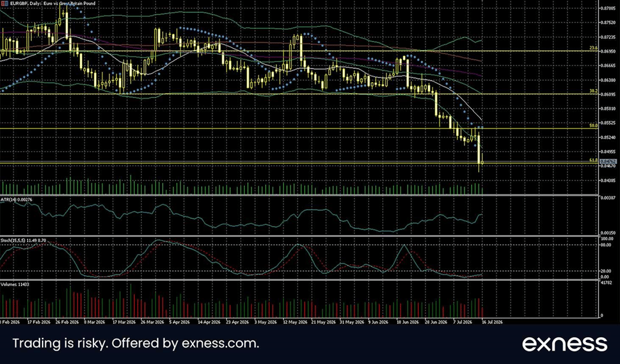Select the 23.6 Fibonacci level label

(593, 48)
